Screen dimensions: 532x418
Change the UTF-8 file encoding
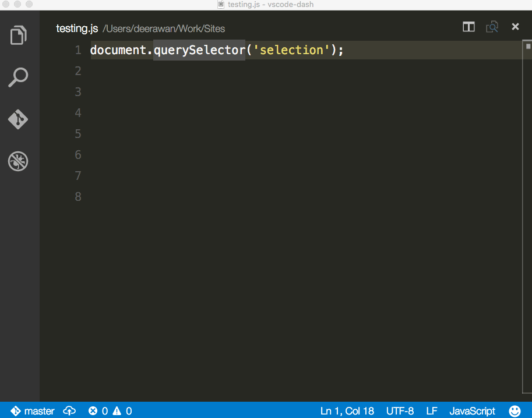coord(400,411)
